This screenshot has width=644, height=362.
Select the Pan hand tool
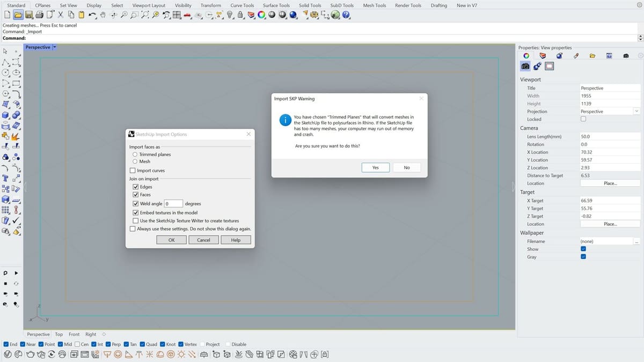(103, 15)
